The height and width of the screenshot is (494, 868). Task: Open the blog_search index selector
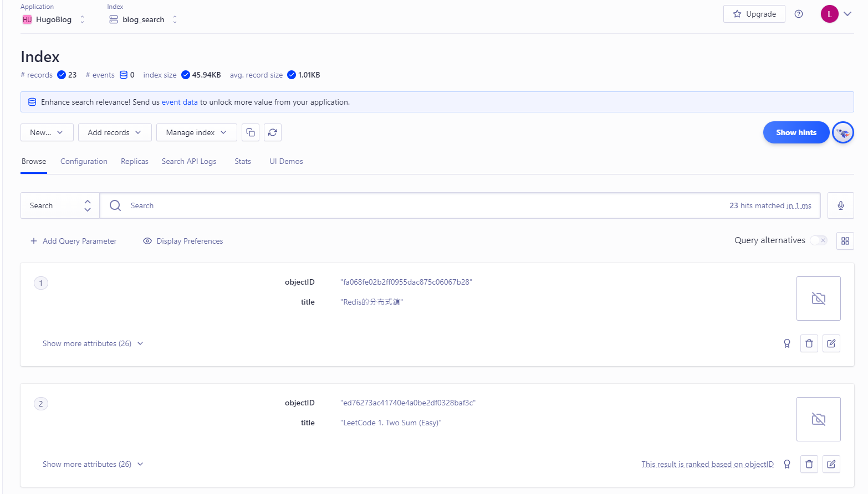click(x=143, y=19)
